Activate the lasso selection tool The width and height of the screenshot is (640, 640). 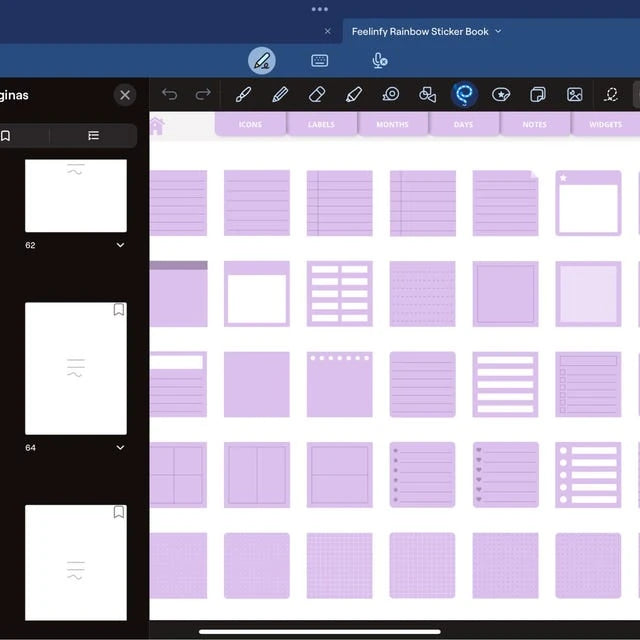[x=464, y=94]
